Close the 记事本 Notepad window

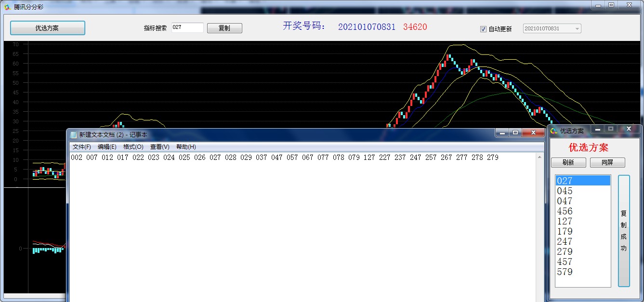[x=533, y=132]
